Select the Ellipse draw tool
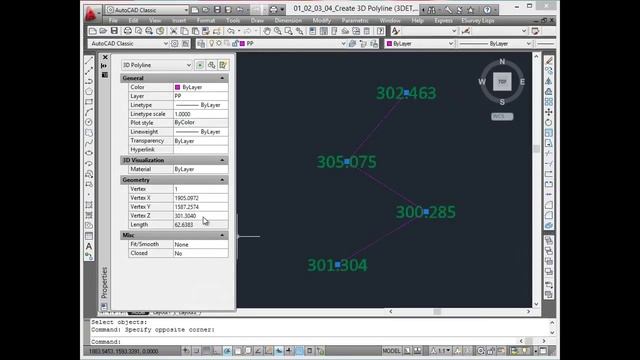This screenshot has width=640, height=360. [89, 153]
